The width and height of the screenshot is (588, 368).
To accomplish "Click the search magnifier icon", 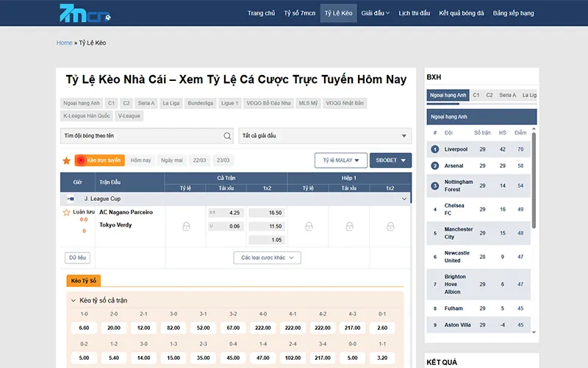I will click(x=227, y=136).
